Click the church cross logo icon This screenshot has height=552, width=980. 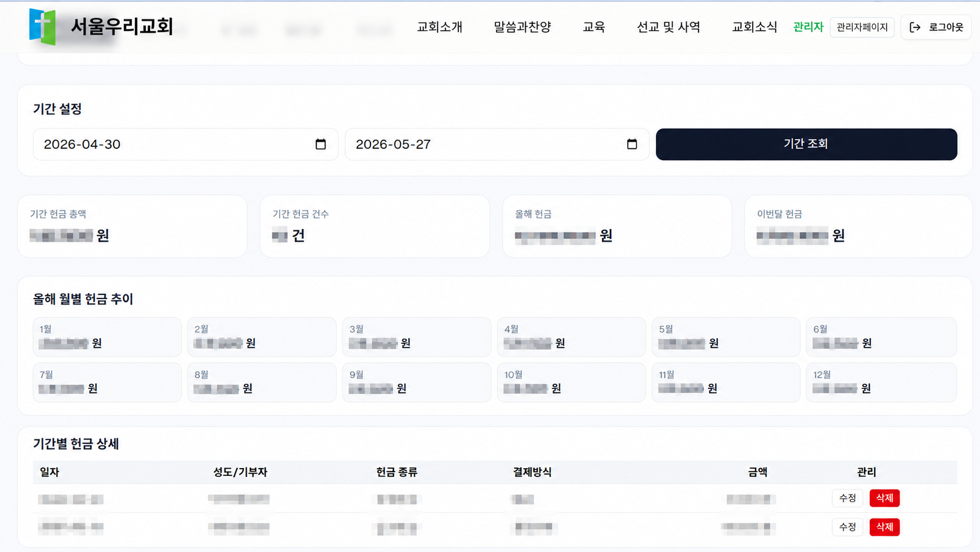(42, 27)
